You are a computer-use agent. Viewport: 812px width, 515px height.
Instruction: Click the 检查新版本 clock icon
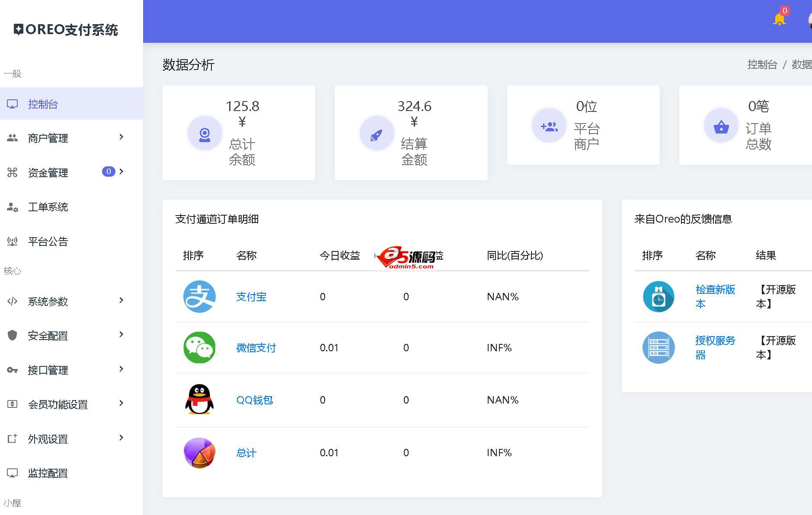tap(659, 296)
